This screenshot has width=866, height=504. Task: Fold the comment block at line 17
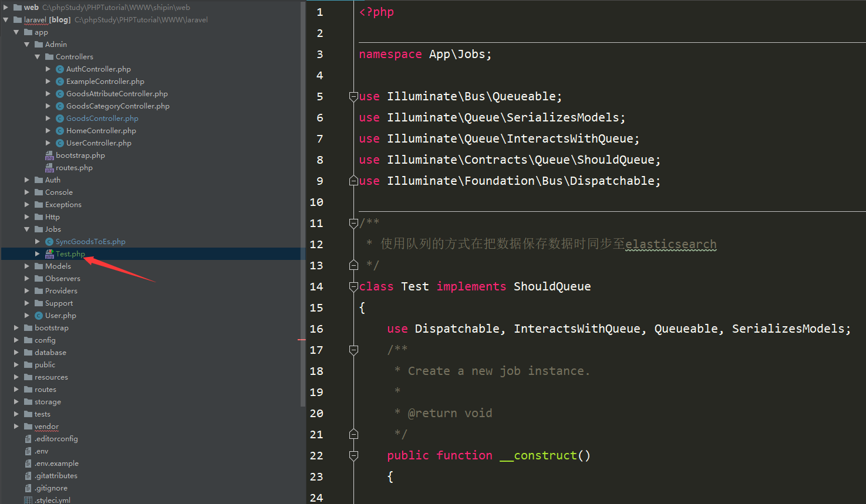pos(353,350)
